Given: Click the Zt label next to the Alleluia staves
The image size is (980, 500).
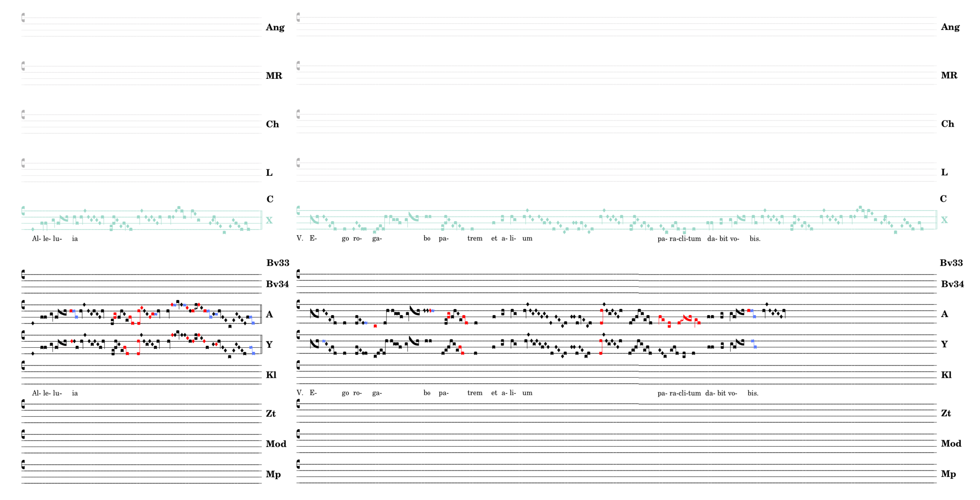Looking at the screenshot, I should [x=270, y=414].
